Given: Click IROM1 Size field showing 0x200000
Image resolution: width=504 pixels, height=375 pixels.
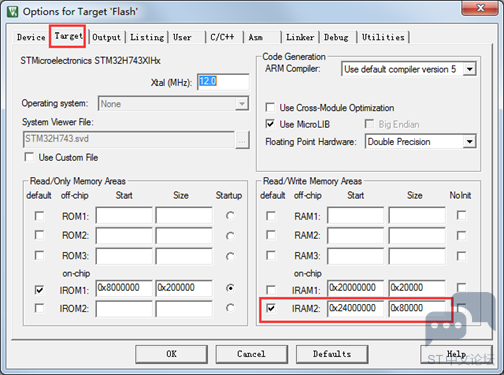Looking at the screenshot, I should (184, 288).
